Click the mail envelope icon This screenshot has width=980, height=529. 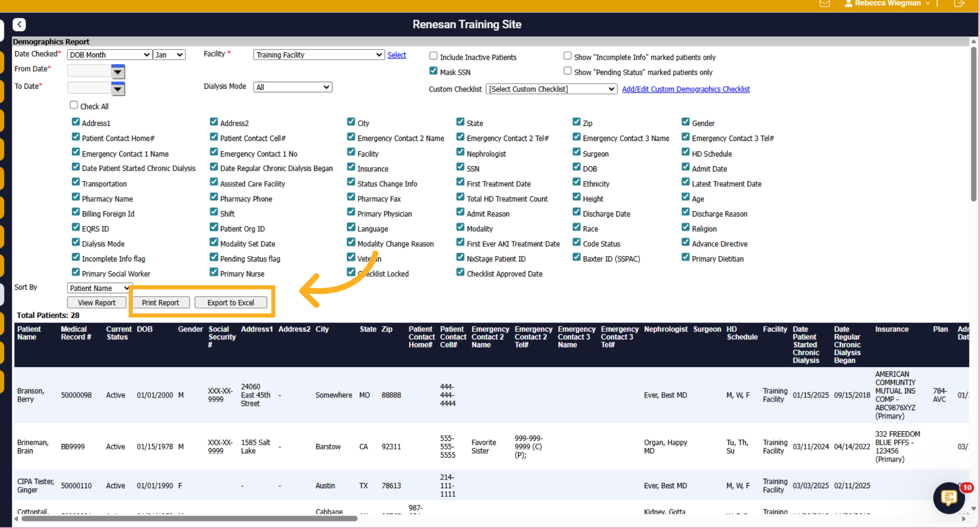click(x=824, y=4)
